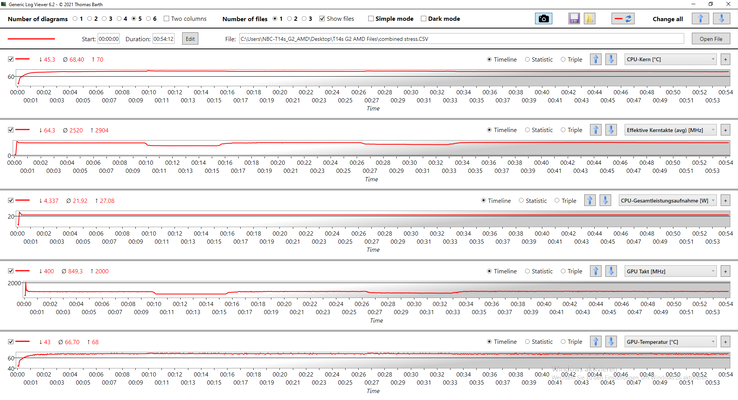Toggle Two columns checkbox
Viewport: 738px width, 400px height.
[x=166, y=19]
